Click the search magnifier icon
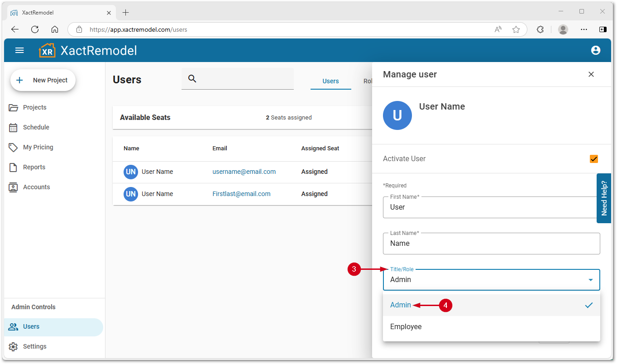Viewport: 617px width, 364px height. point(192,79)
